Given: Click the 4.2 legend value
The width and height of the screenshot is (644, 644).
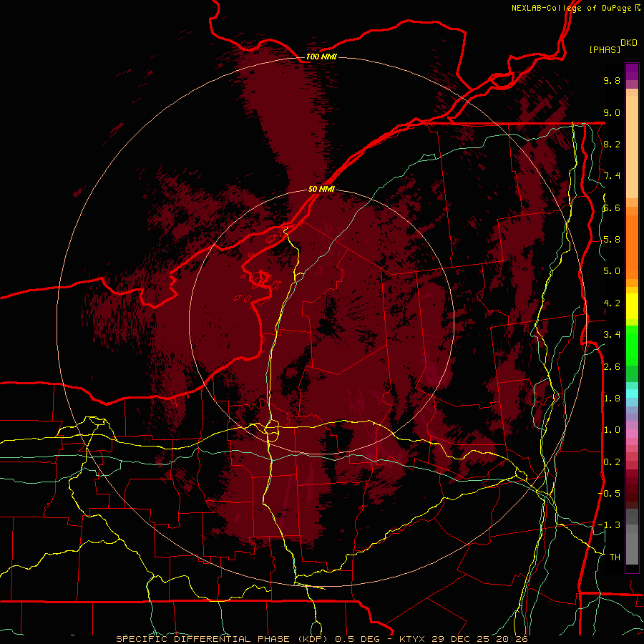Looking at the screenshot, I should (x=612, y=303).
